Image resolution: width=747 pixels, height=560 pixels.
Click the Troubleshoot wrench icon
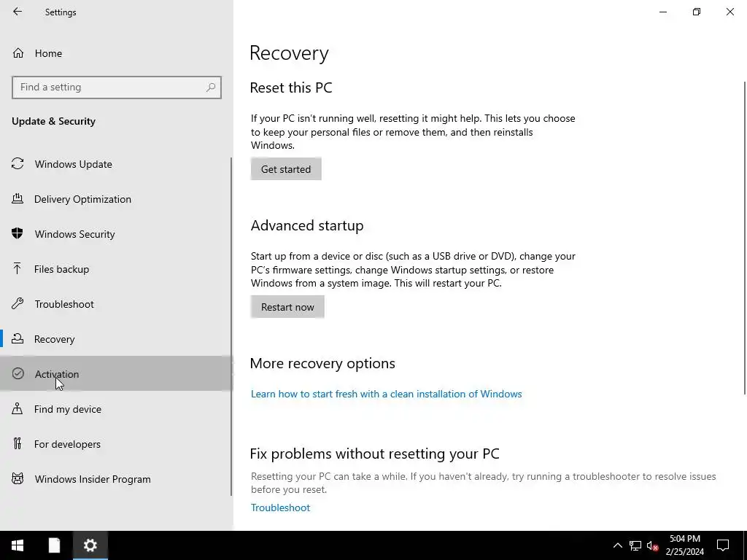click(x=18, y=303)
